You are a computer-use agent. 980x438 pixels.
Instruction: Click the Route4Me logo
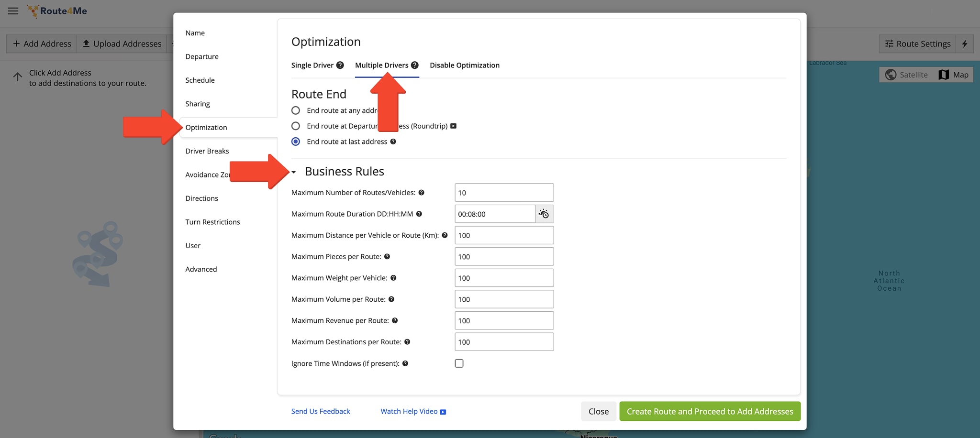(x=57, y=11)
